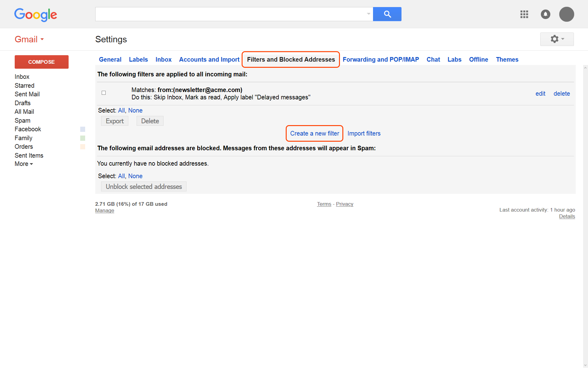Open the Facebook label
Screen dimensions: 588x368
click(x=28, y=129)
